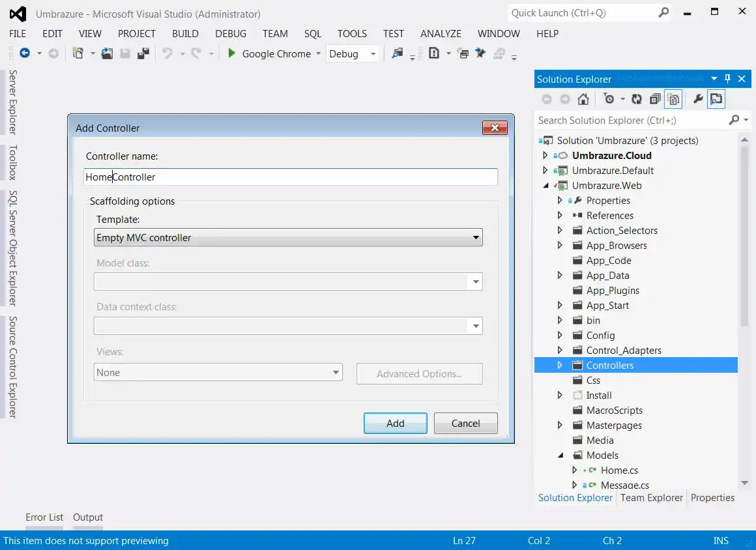Viewport: 756px width, 550px height.
Task: Select Solution 'Umbrazure' root node
Action: pos(627,140)
